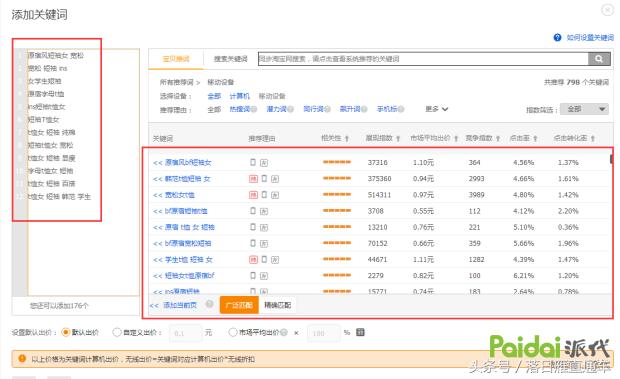Viewport: 620px width, 379px height.
Task: Click the 2993 competition cell
Action: pyautogui.click(x=476, y=179)
